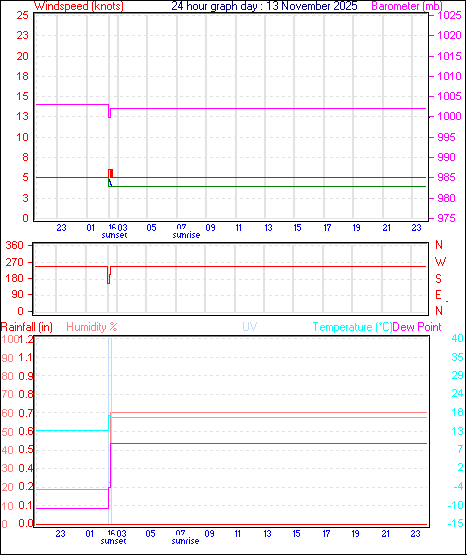Click temperature scale value -10
Viewport: 467px width, 559px height.
click(456, 505)
